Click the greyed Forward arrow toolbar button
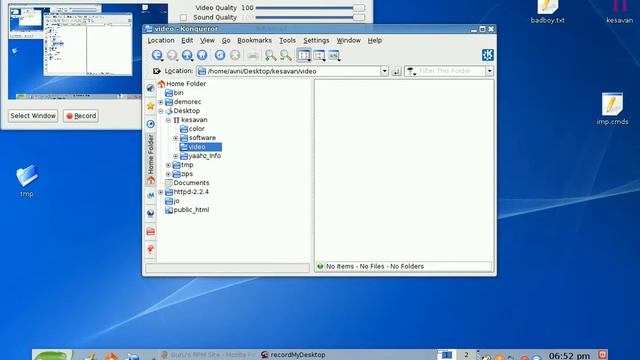Screen dimensions: 640x360 (x=172, y=55)
